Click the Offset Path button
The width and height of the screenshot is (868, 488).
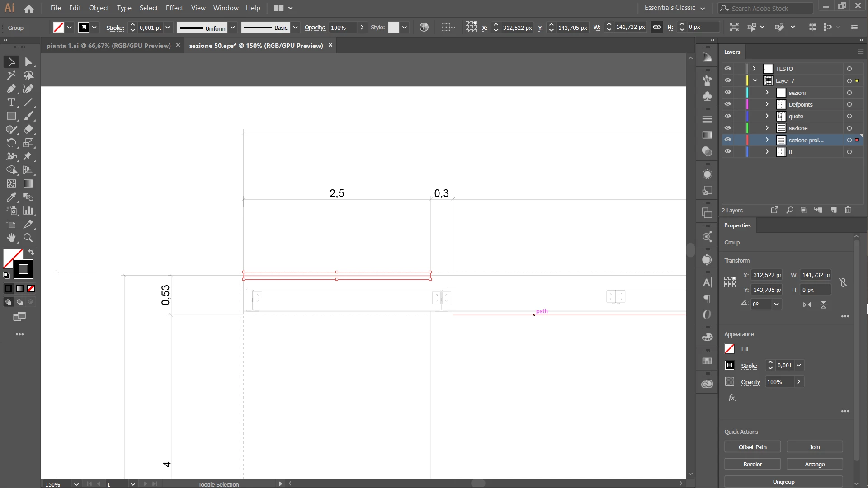(x=752, y=447)
